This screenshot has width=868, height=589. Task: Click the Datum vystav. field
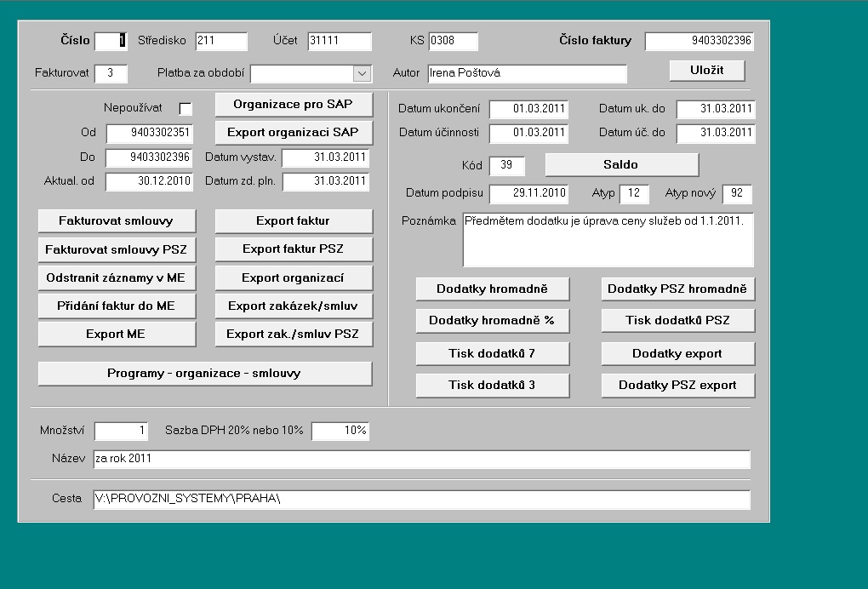pos(325,157)
